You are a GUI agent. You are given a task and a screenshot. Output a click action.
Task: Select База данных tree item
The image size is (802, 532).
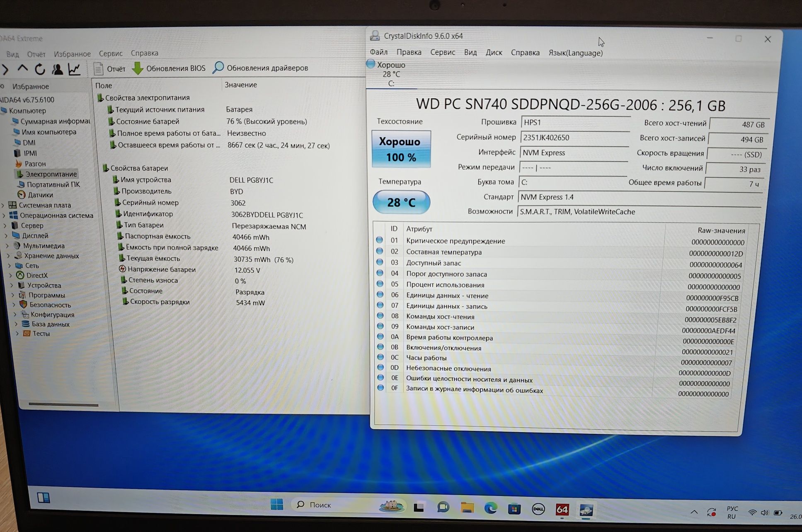(46, 324)
